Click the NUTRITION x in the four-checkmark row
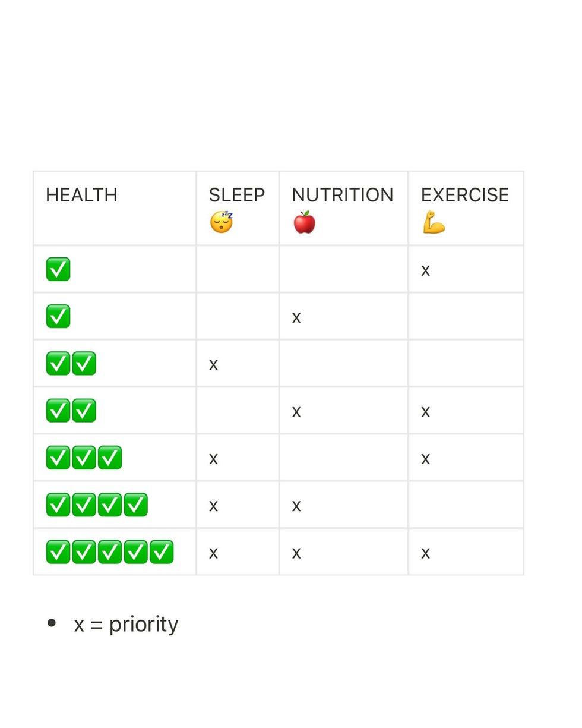The height and width of the screenshot is (728, 582). click(x=296, y=506)
